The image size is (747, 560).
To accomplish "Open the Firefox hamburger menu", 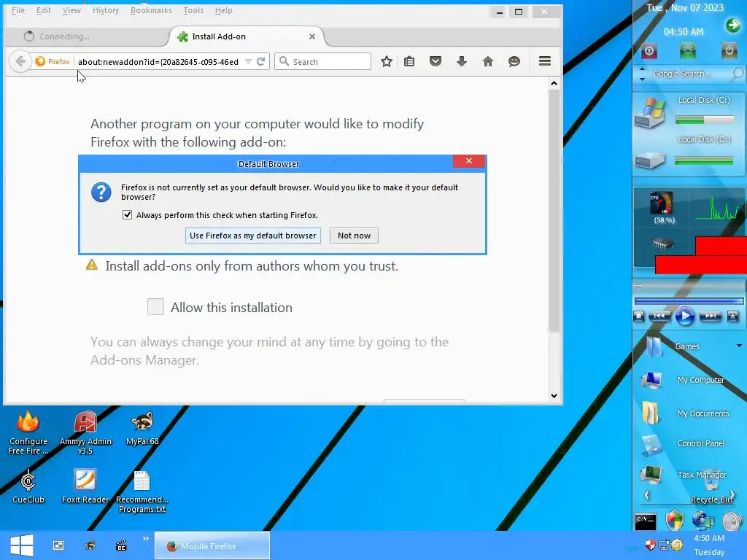I will click(545, 61).
